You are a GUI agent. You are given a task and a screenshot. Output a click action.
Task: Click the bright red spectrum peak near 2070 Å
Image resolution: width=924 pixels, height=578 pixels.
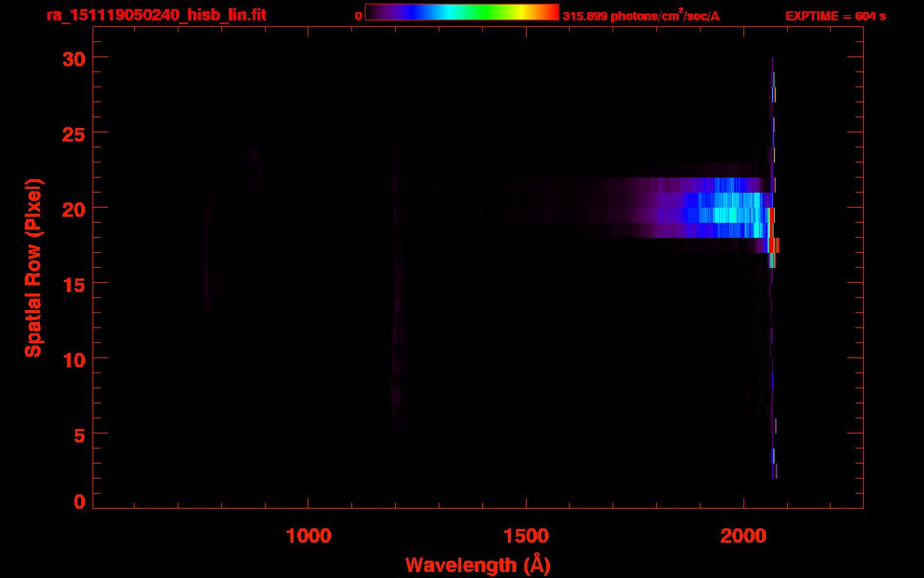[774, 245]
